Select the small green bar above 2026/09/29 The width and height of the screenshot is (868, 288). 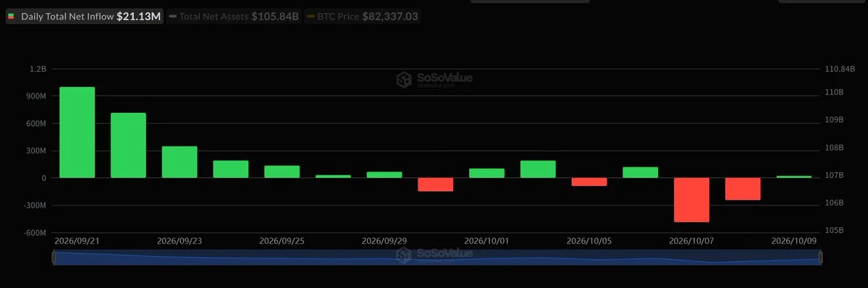click(x=384, y=174)
